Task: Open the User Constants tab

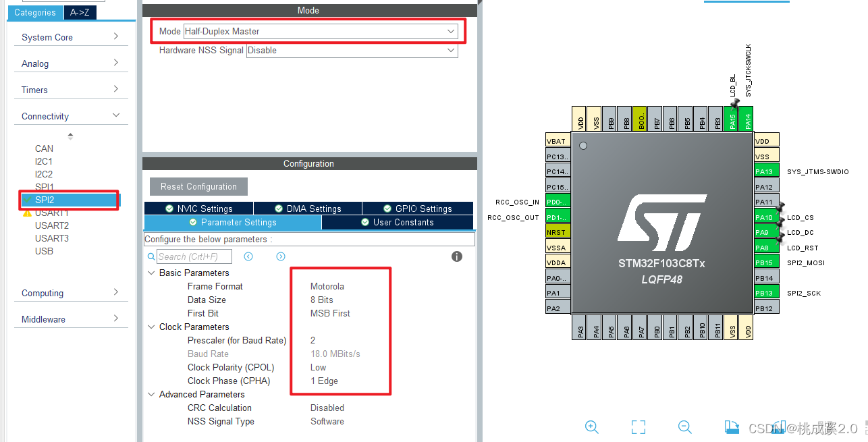Action: pyautogui.click(x=398, y=222)
